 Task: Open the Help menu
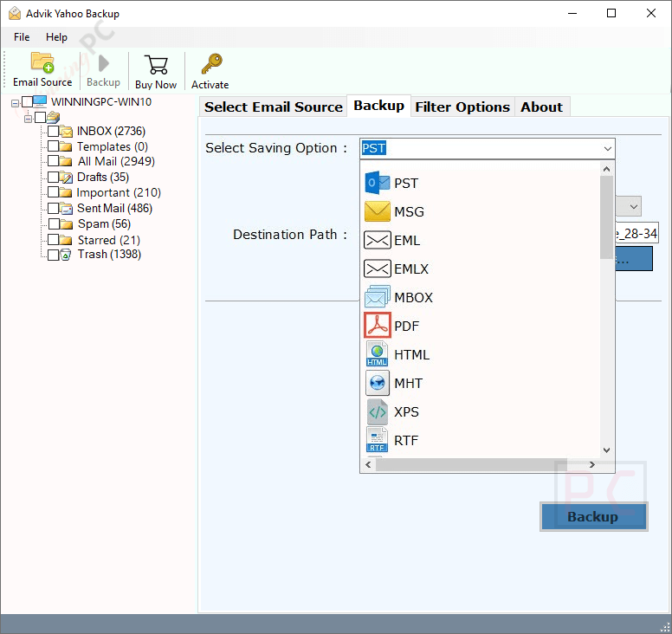coord(56,37)
